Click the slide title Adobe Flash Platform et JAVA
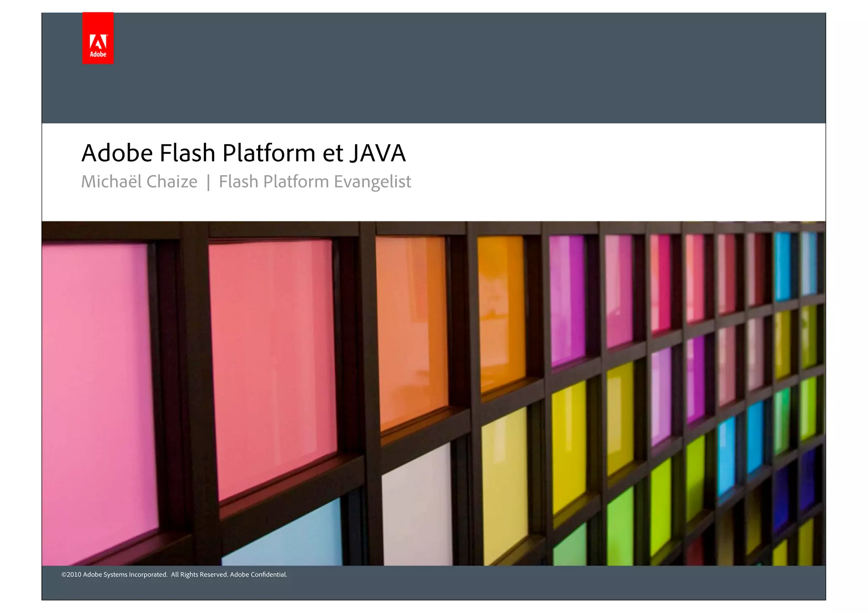 (243, 153)
